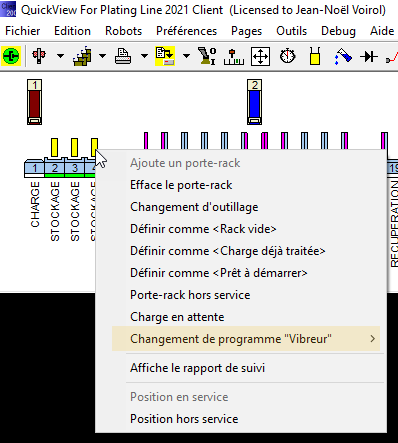This screenshot has width=398, height=443.
Task: Click the green connection status icon
Action: coord(11,56)
